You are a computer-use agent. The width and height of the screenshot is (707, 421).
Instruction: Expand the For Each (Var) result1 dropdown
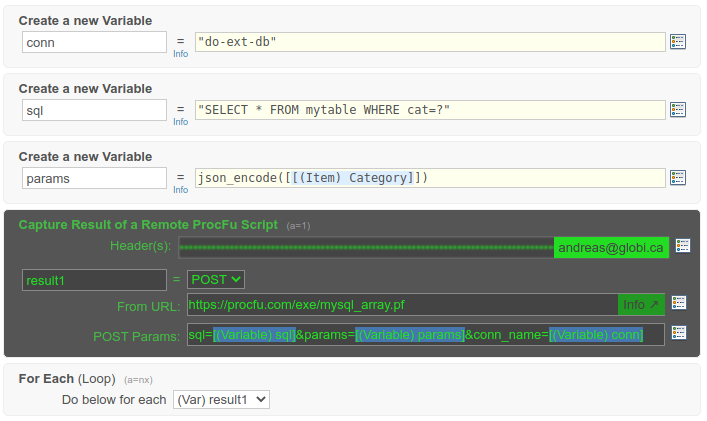(221, 399)
